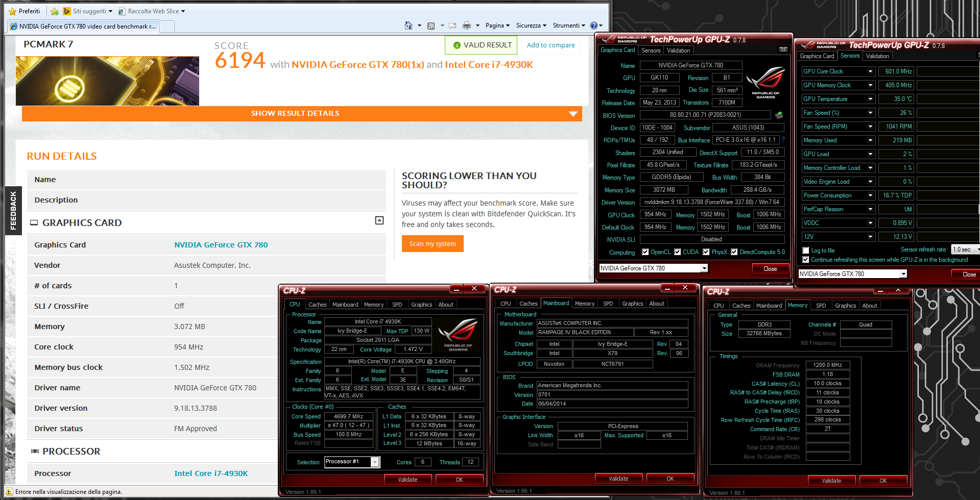Click the Graphics Card monitor section icon
The height and width of the screenshot is (500, 980).
pos(34,223)
